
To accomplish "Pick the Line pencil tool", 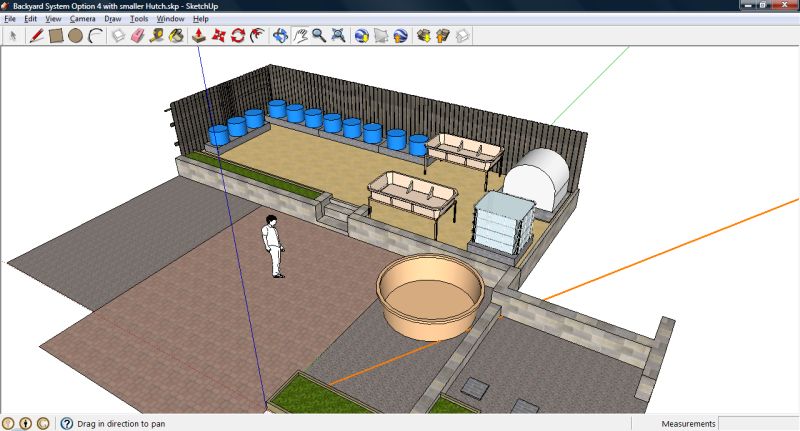I will [36, 36].
